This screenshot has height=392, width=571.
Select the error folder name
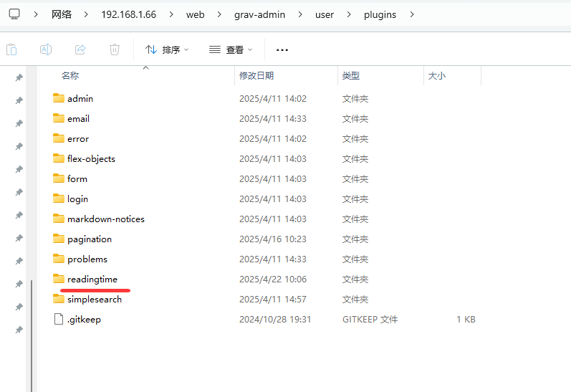coord(78,139)
